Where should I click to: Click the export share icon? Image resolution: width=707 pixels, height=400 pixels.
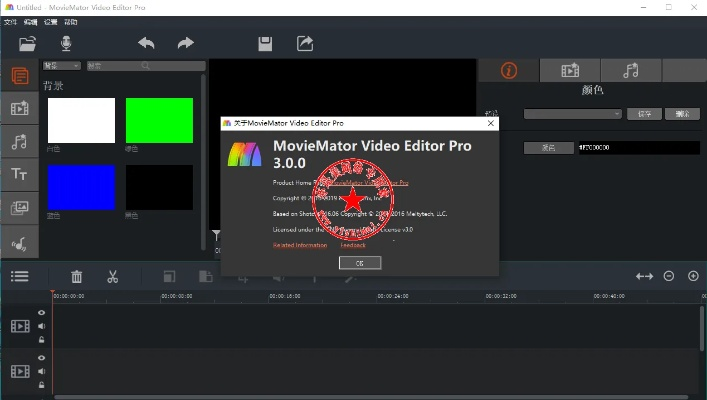305,44
